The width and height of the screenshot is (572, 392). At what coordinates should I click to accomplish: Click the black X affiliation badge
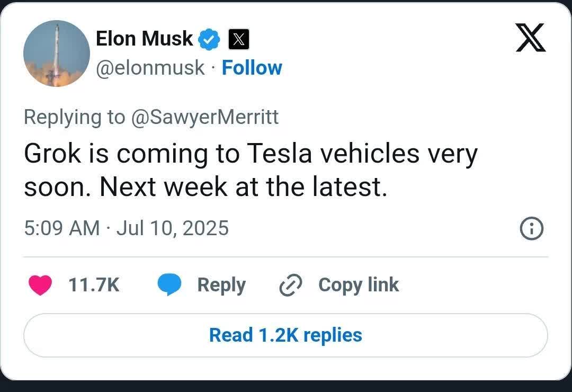(238, 39)
